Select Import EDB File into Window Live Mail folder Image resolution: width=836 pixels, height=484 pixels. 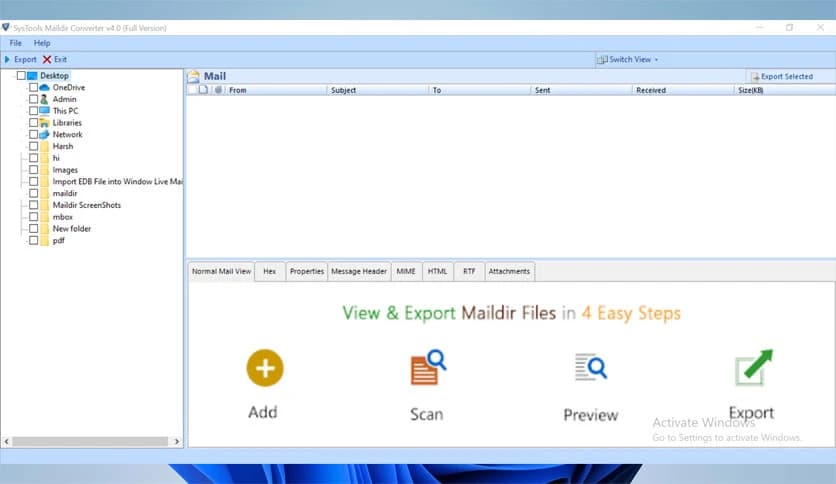pyautogui.click(x=117, y=181)
